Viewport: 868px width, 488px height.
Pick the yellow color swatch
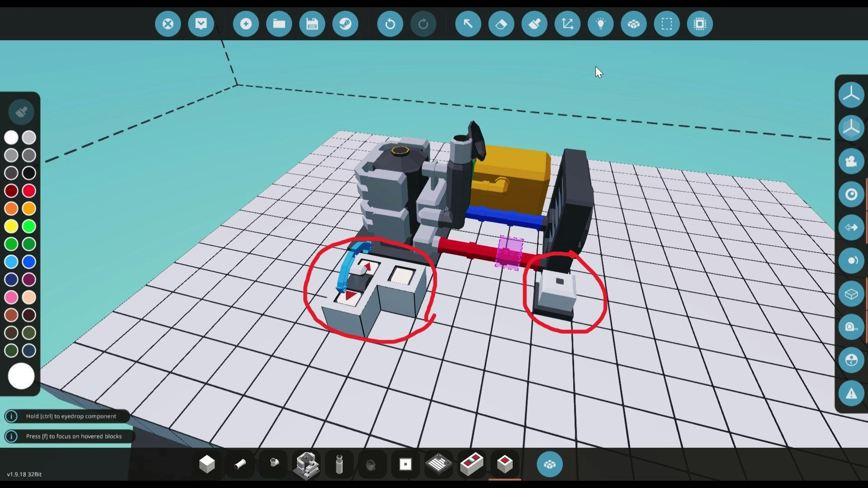(x=11, y=226)
